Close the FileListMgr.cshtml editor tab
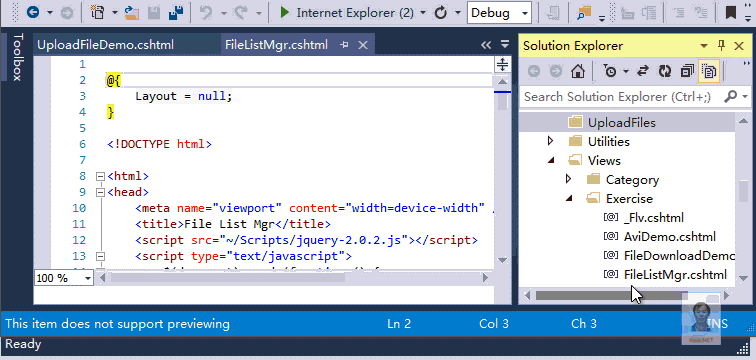756x360 pixels. pyautogui.click(x=363, y=45)
